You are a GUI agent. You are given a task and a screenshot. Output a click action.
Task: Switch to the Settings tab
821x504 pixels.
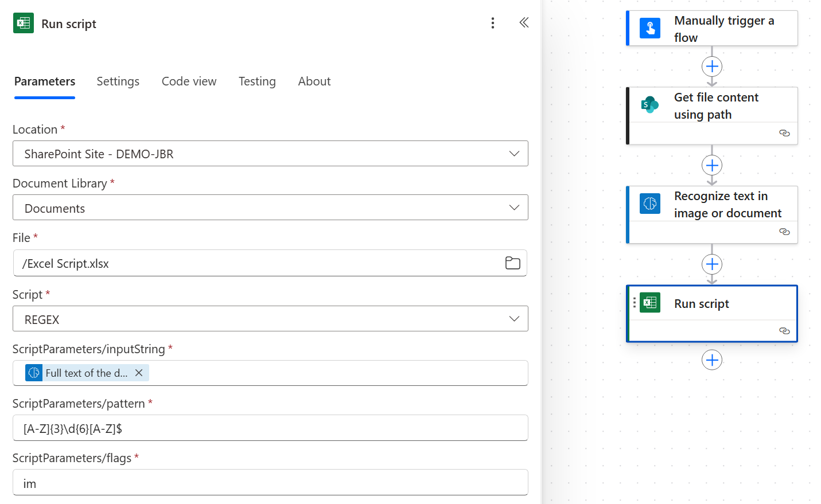(118, 81)
